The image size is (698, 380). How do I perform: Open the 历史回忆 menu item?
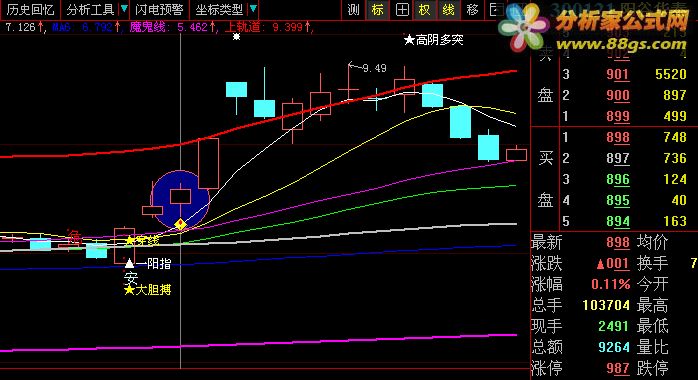(31, 9)
